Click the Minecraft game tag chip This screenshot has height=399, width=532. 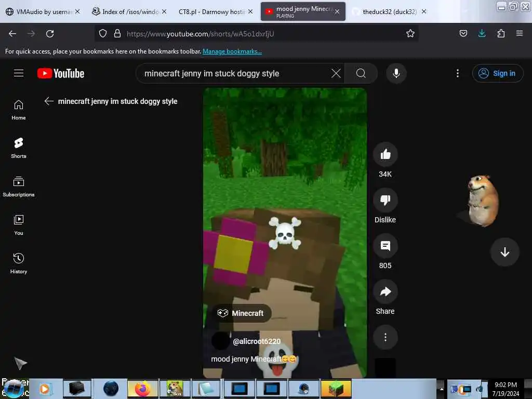[241, 313]
